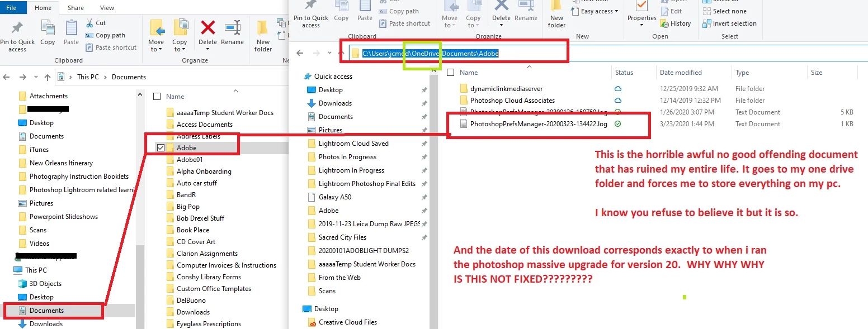
Task: Click the Paste button in Documents window ribbon
Action: coord(71,33)
